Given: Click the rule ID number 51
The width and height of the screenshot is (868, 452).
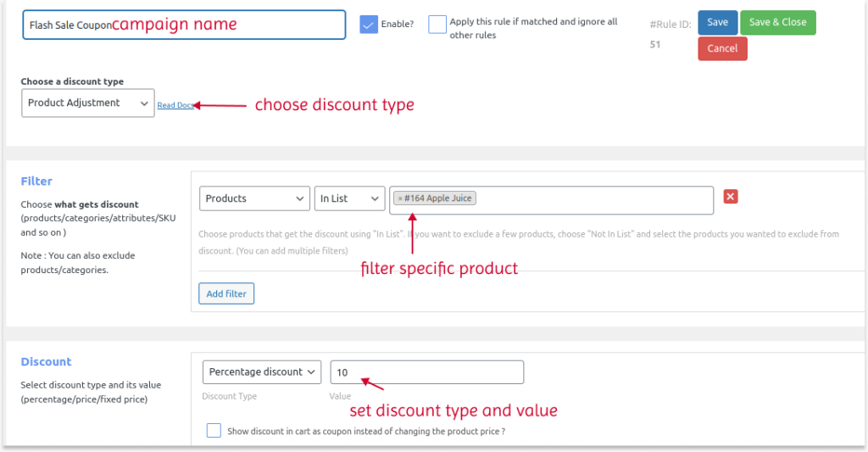Looking at the screenshot, I should coord(655,44).
